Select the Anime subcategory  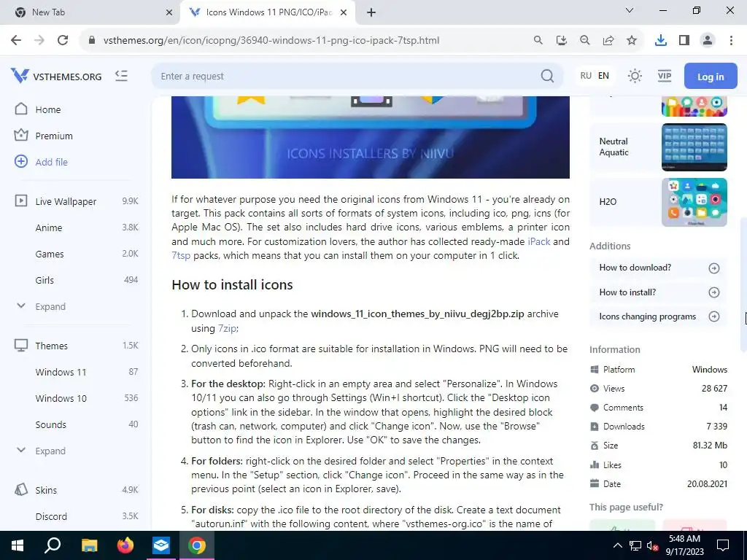pyautogui.click(x=49, y=227)
